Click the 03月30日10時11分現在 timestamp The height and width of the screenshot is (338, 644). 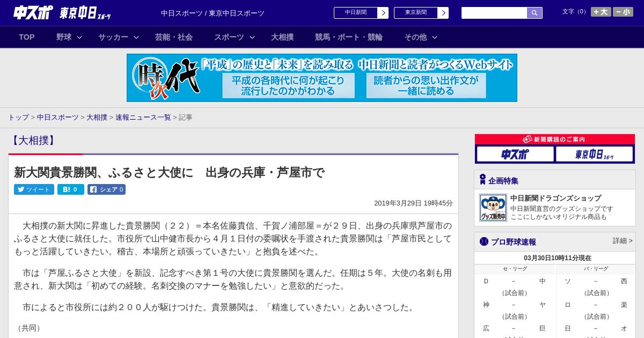click(x=558, y=258)
